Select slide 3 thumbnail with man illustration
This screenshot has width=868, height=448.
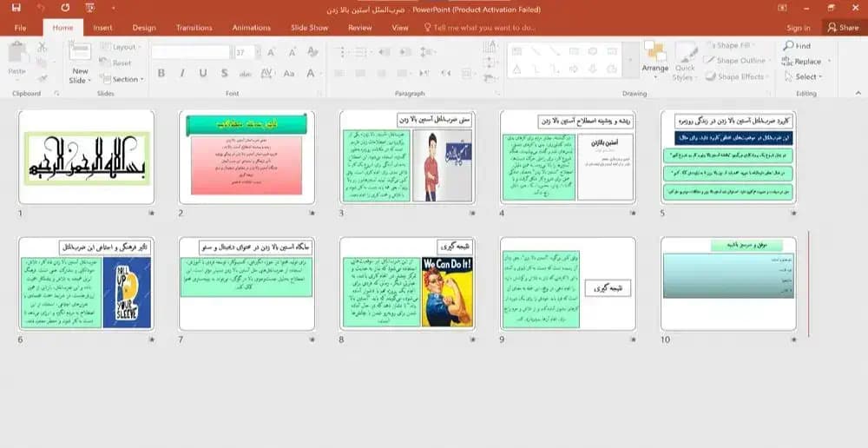(x=407, y=157)
